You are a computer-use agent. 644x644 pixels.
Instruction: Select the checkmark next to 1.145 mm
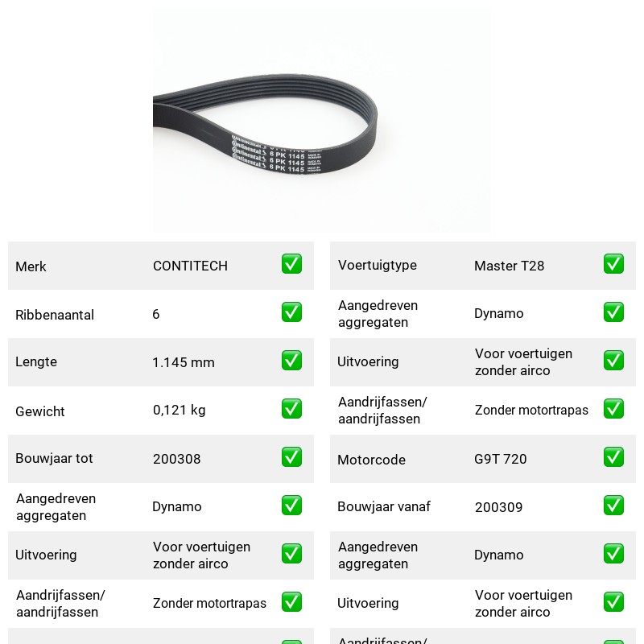[x=291, y=360]
